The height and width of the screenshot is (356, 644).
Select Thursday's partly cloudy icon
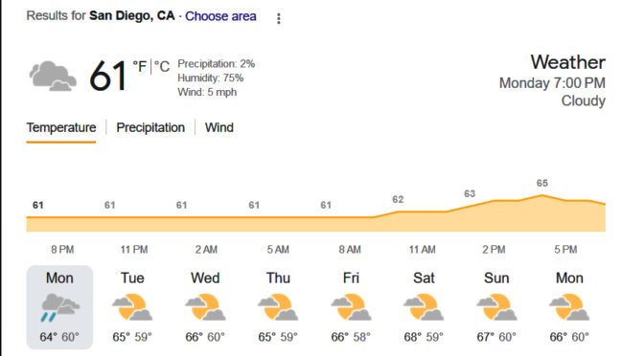tap(278, 307)
